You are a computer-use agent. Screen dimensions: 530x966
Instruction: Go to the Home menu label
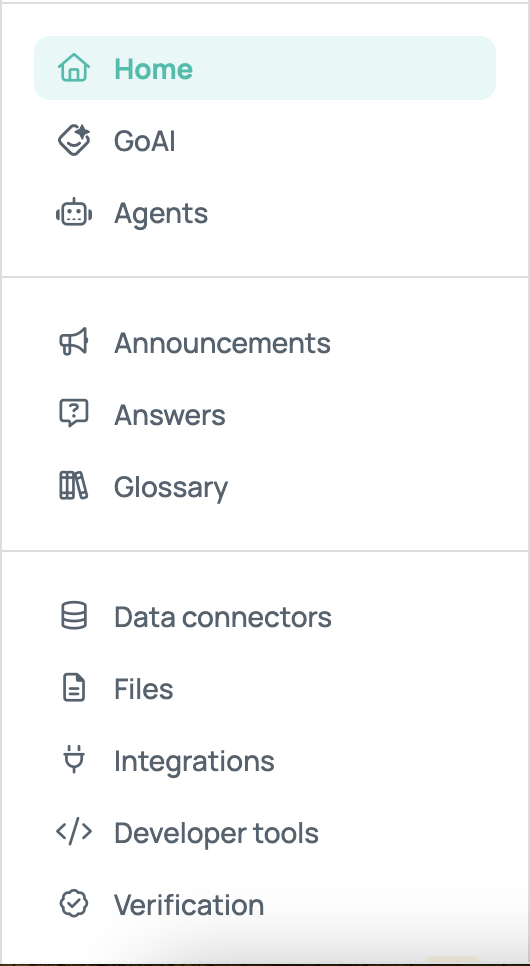(153, 68)
